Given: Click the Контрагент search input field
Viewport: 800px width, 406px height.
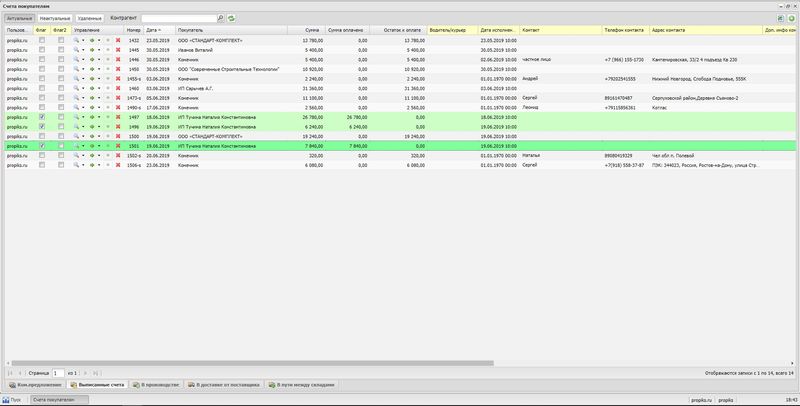Looking at the screenshot, I should tap(179, 18).
